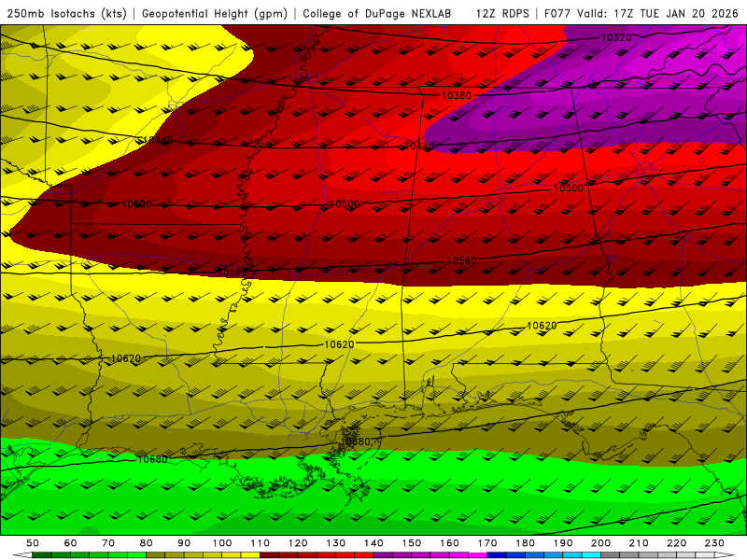Select the 230 kts colorbar label
This screenshot has width=747, height=560.
click(714, 543)
